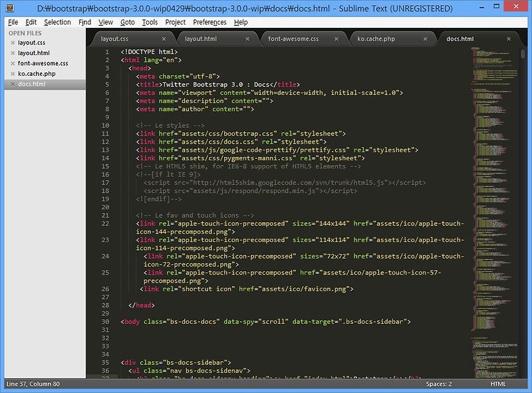532x393 pixels.
Task: Close the font-awesome.css tab
Action: click(336, 39)
